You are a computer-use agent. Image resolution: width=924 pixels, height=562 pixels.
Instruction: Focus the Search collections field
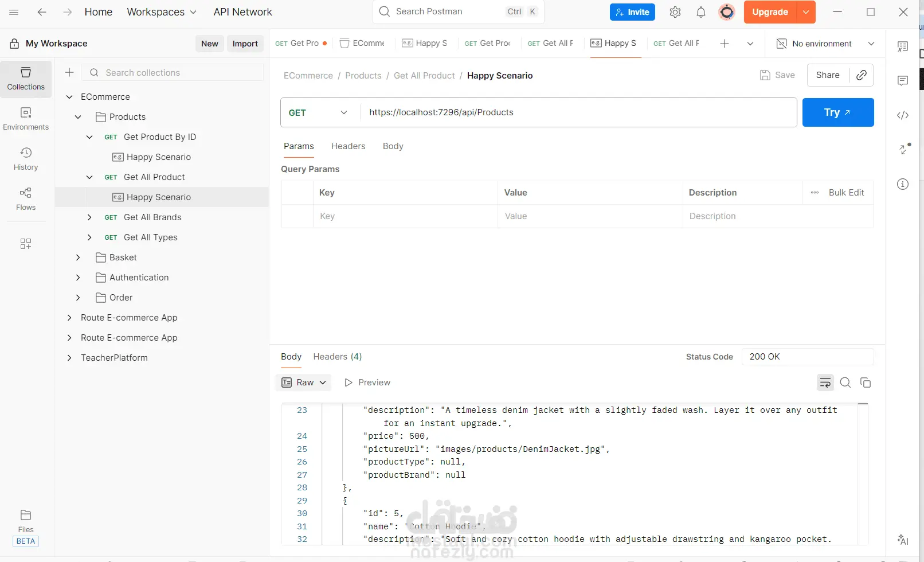(x=173, y=72)
